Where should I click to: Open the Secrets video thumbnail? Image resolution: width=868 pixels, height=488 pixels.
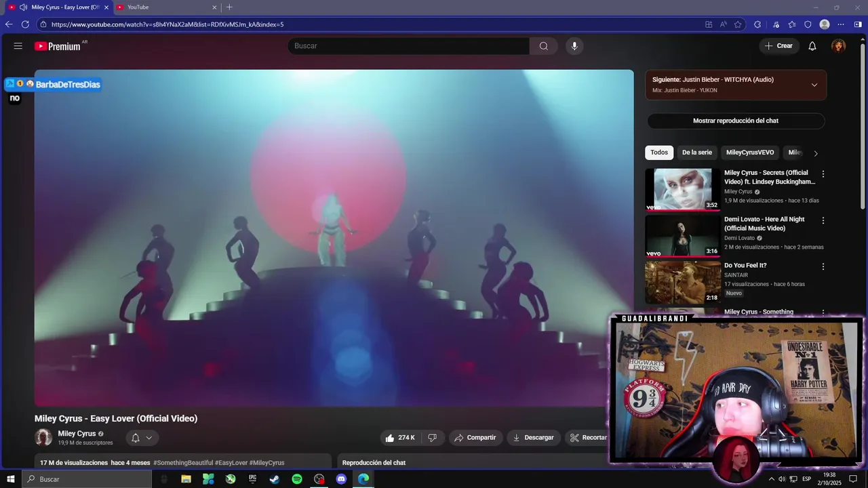point(682,190)
